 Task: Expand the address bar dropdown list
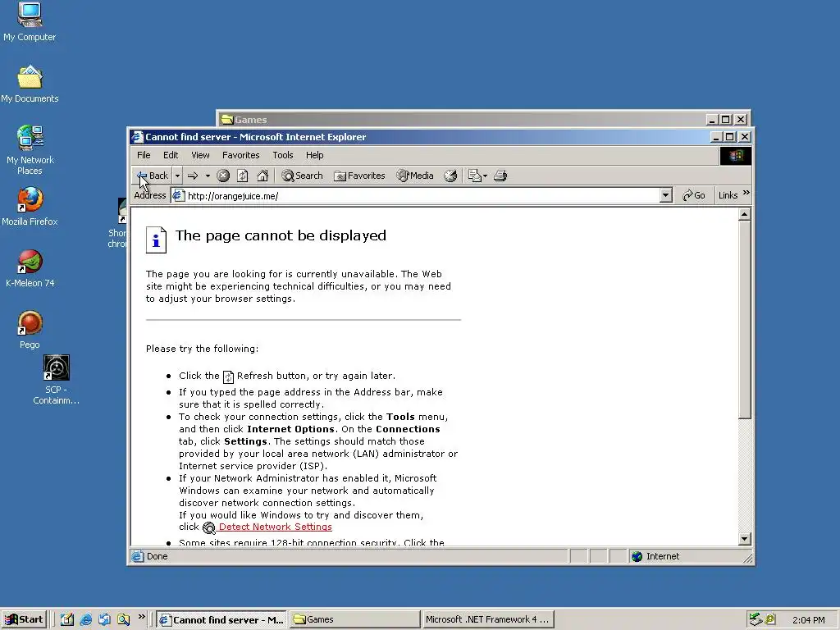[666, 195]
